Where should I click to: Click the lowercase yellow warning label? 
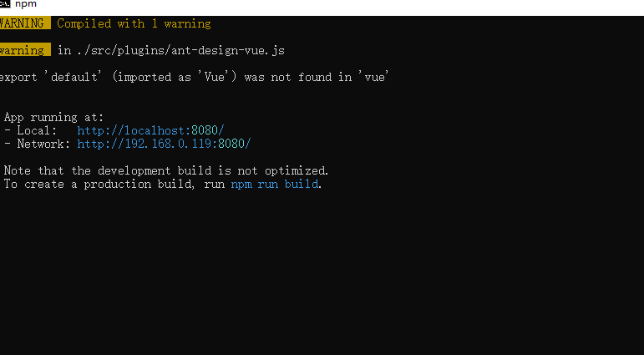[x=25, y=50]
